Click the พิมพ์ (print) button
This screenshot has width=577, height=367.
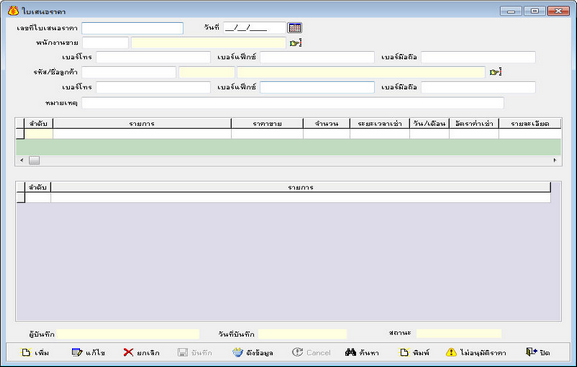[x=414, y=352]
